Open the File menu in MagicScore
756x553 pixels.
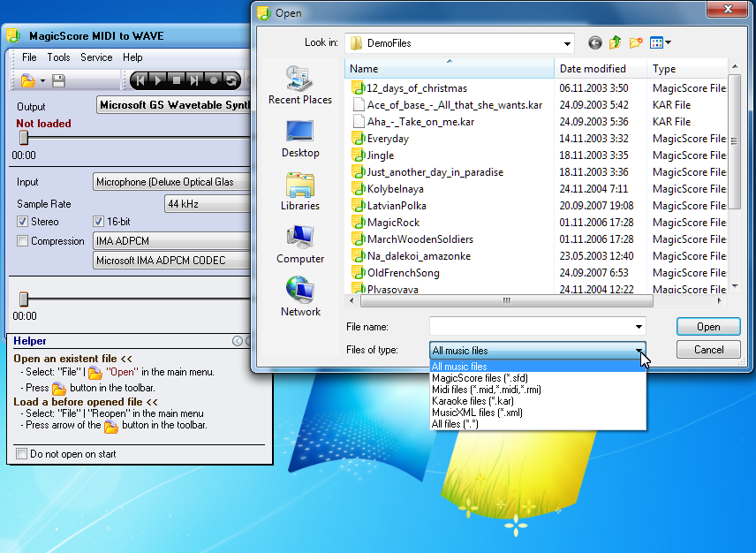(x=29, y=57)
